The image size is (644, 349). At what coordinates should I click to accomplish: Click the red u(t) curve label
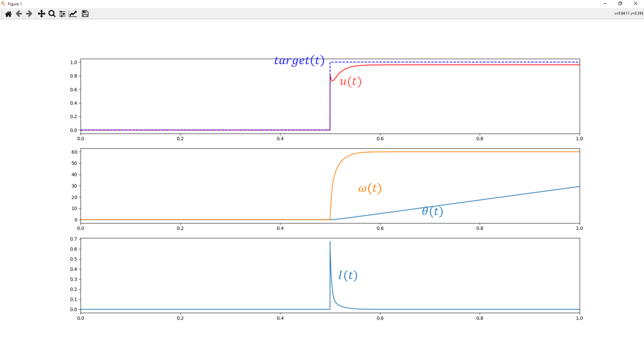[350, 82]
